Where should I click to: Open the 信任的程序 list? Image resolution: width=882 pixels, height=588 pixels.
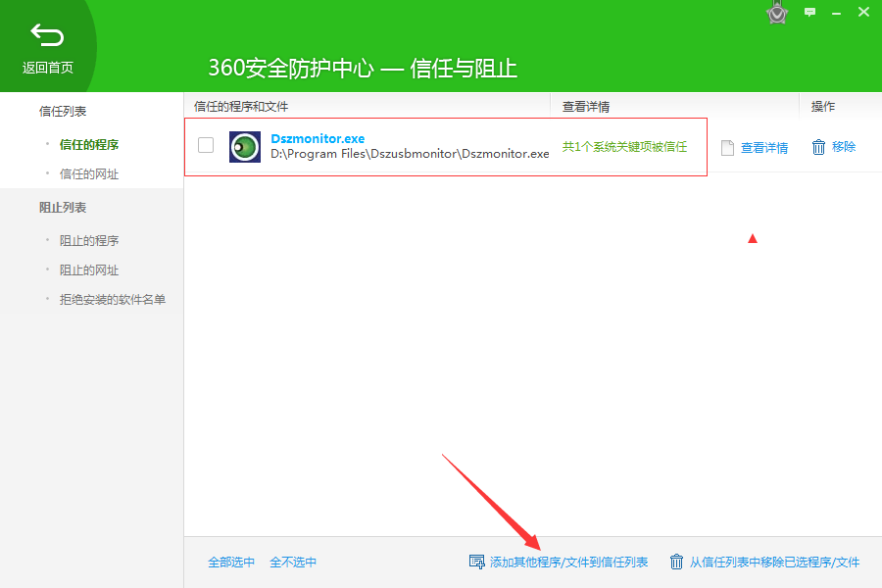click(x=89, y=145)
